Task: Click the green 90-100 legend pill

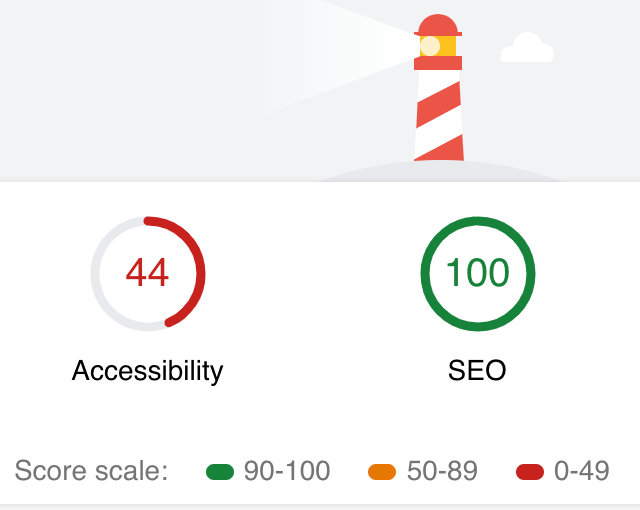Action: [220, 472]
